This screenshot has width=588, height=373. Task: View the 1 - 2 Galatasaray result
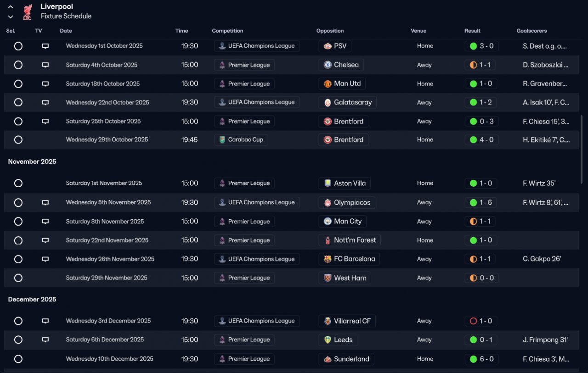point(481,103)
